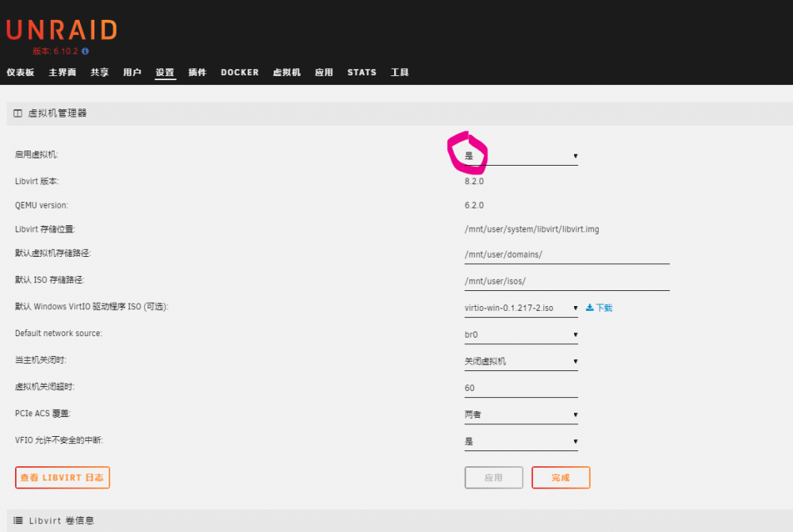793x532 pixels.
Task: Click the 虚拟机关闭超时 label
Action: 44,387
